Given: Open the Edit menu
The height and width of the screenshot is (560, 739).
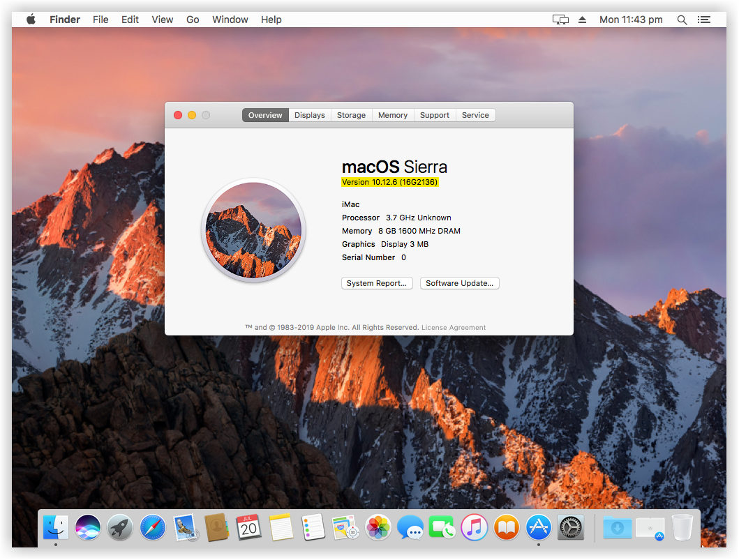Looking at the screenshot, I should coord(130,20).
